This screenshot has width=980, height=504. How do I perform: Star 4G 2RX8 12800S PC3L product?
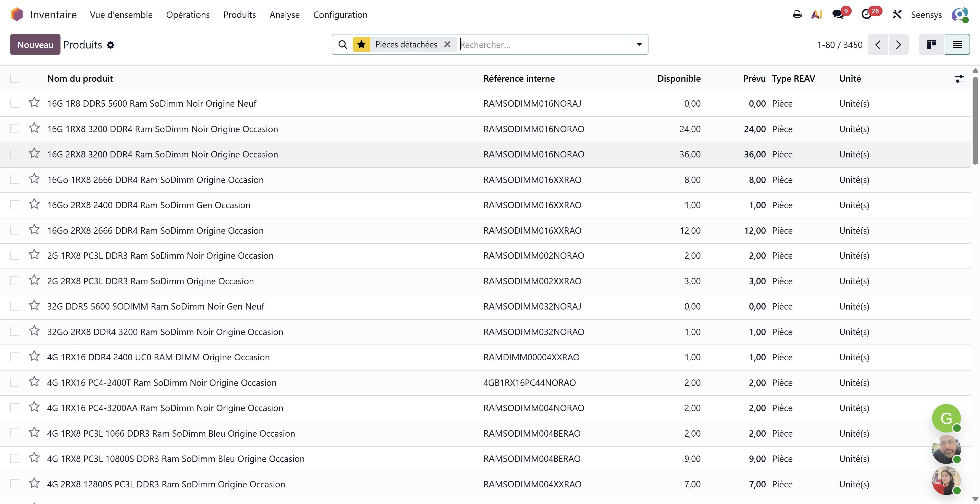click(34, 483)
